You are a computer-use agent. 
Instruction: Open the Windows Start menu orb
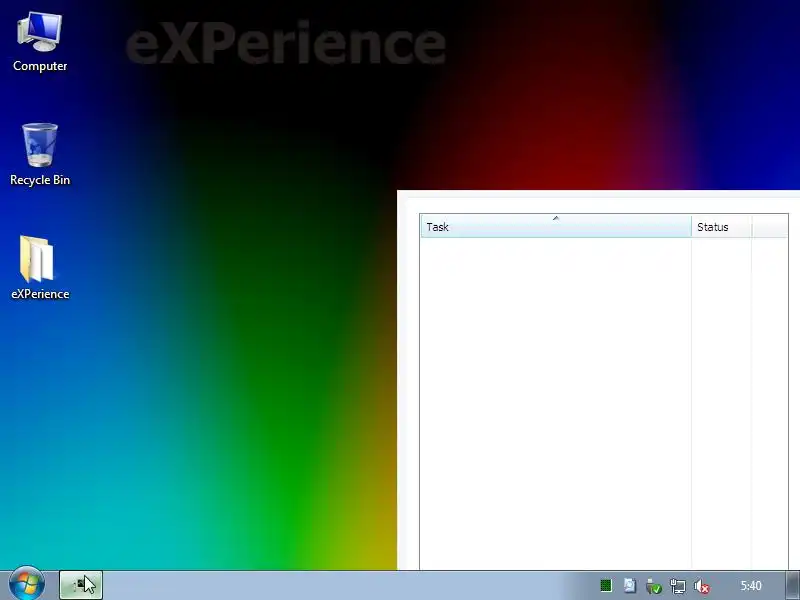27,584
